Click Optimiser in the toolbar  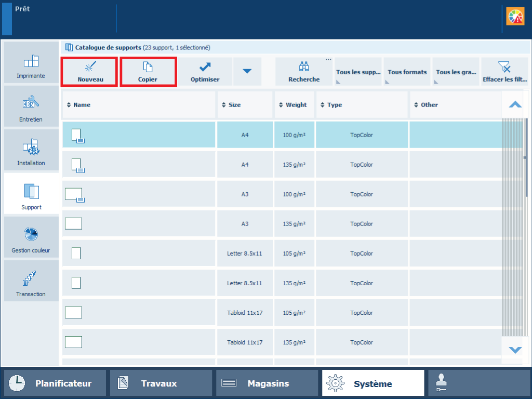click(205, 72)
